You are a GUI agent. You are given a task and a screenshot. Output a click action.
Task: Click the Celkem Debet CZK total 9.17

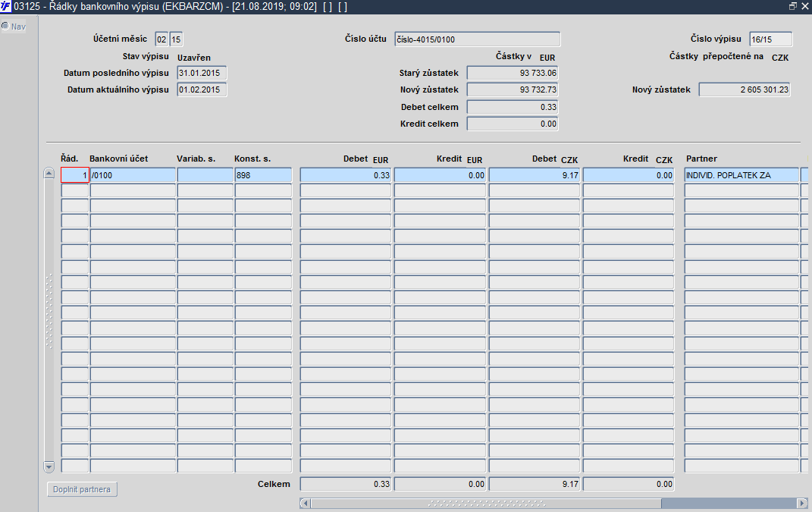(535, 484)
